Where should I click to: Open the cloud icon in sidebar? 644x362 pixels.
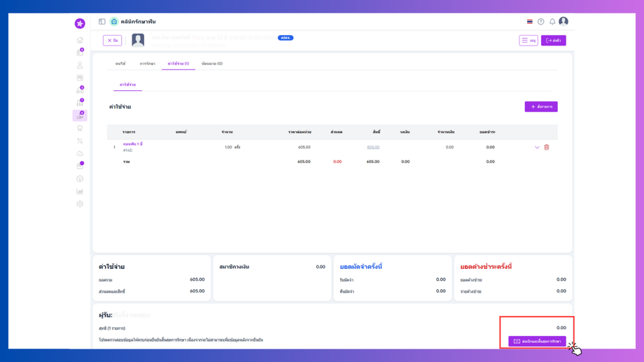80,153
